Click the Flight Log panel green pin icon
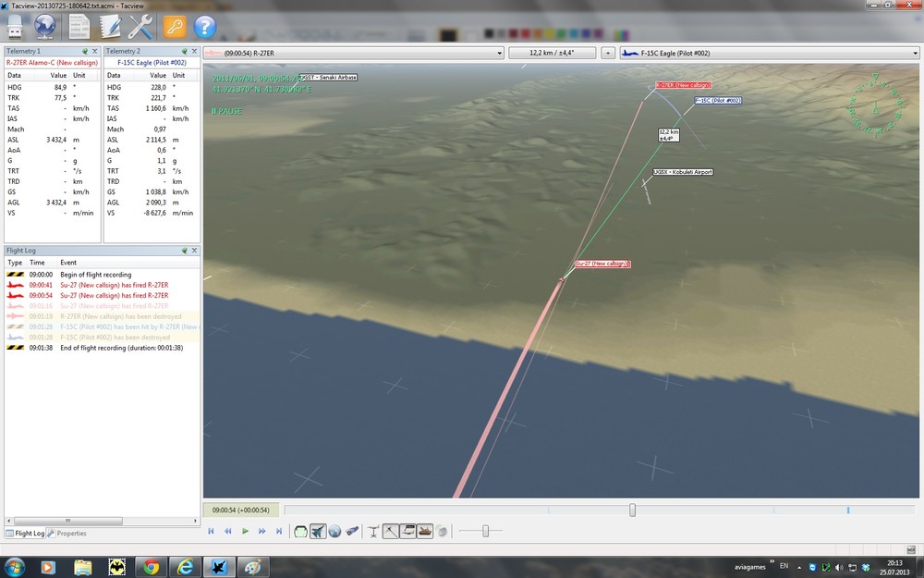This screenshot has width=924, height=578. pos(185,251)
